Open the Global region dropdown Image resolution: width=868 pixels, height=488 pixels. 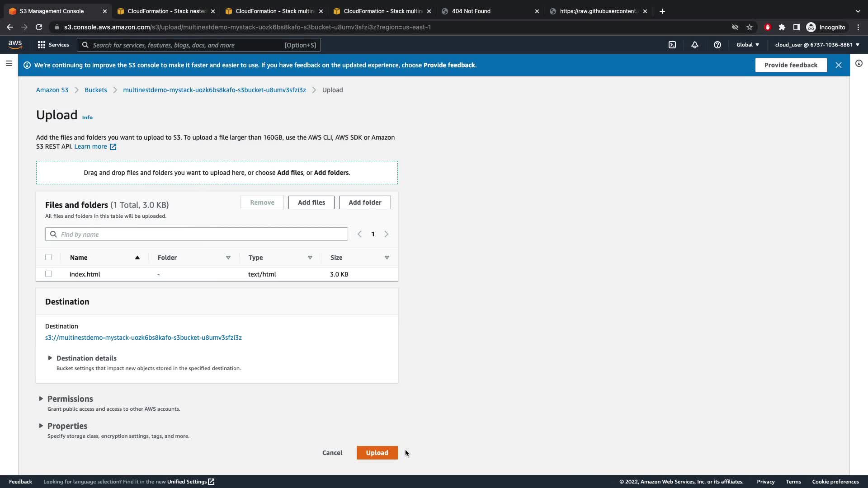[748, 45]
